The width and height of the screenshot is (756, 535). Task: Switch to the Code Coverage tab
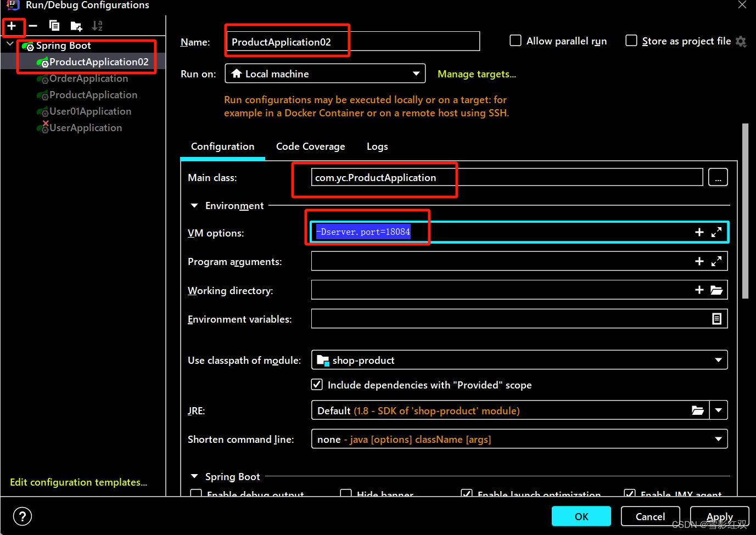pos(311,147)
